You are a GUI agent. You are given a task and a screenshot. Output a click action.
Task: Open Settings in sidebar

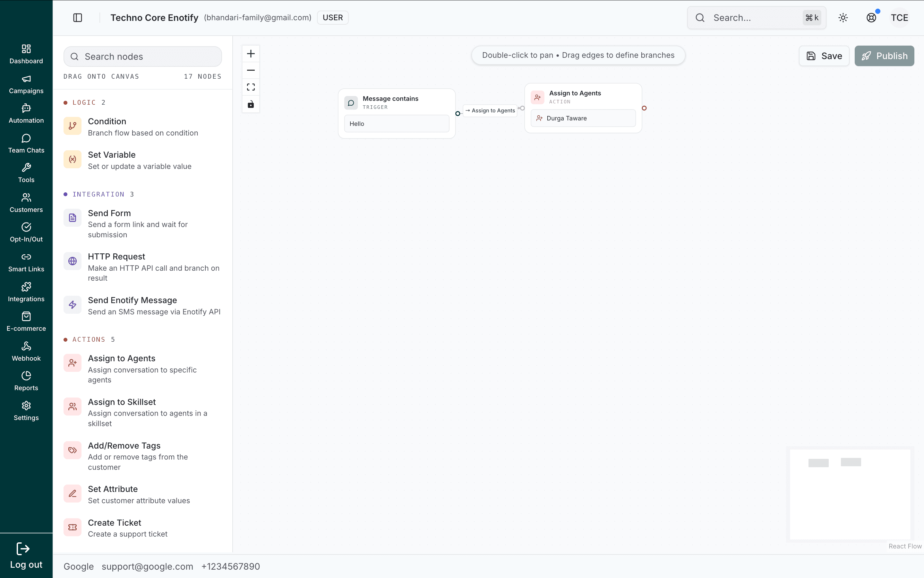[26, 411]
